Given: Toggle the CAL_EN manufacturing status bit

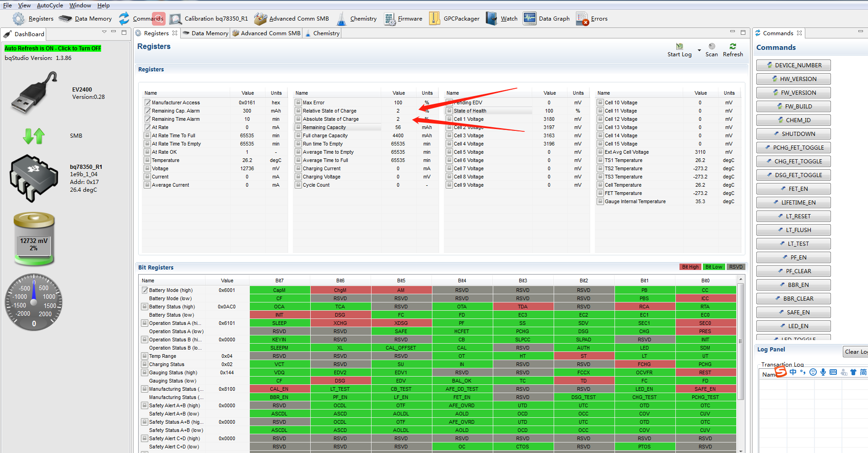Looking at the screenshot, I should [280, 389].
